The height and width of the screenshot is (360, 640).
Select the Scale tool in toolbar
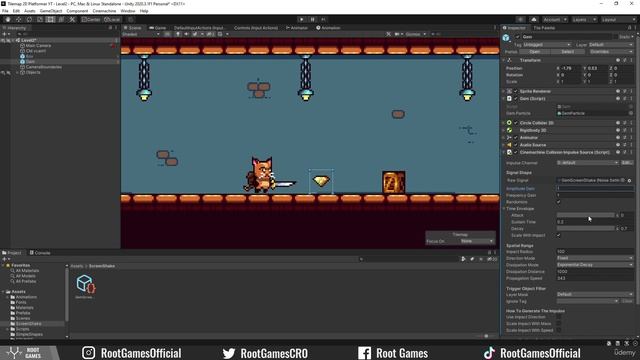[40, 19]
